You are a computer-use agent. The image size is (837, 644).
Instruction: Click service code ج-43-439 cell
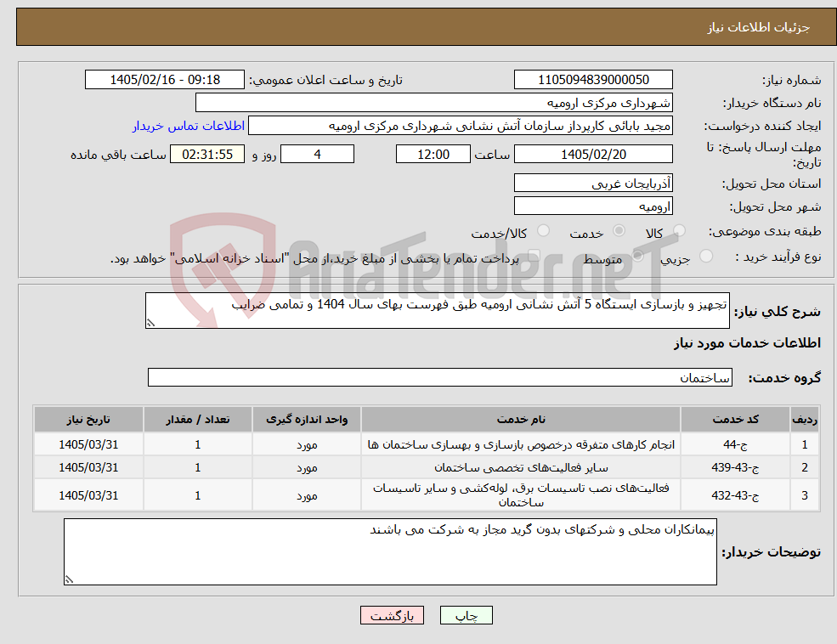735,467
